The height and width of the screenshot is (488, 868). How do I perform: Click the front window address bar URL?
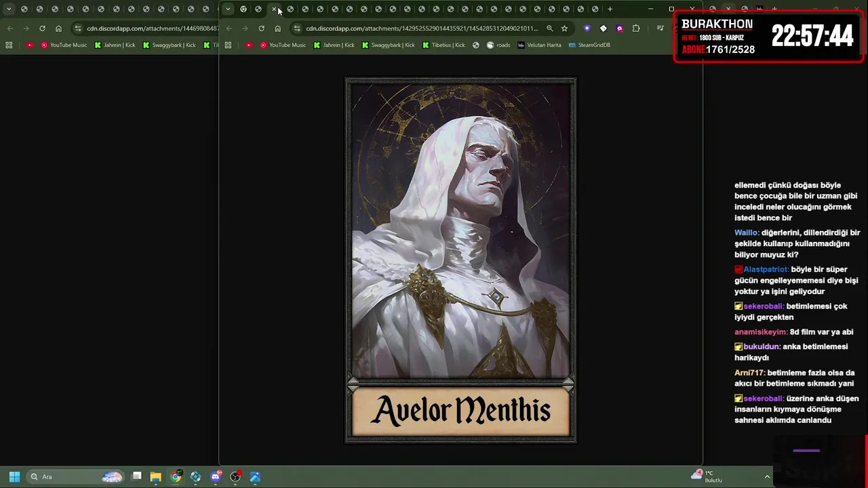[x=422, y=28]
